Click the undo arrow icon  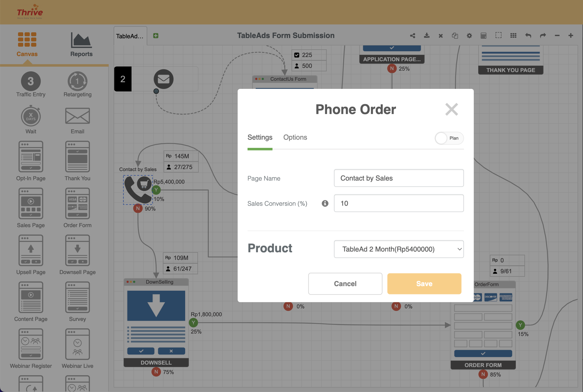[528, 36]
